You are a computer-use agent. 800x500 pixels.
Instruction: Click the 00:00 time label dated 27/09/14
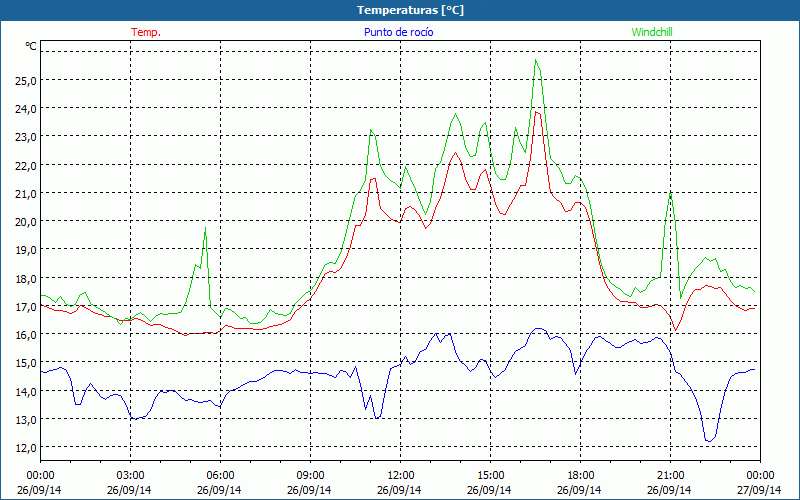tap(760, 476)
